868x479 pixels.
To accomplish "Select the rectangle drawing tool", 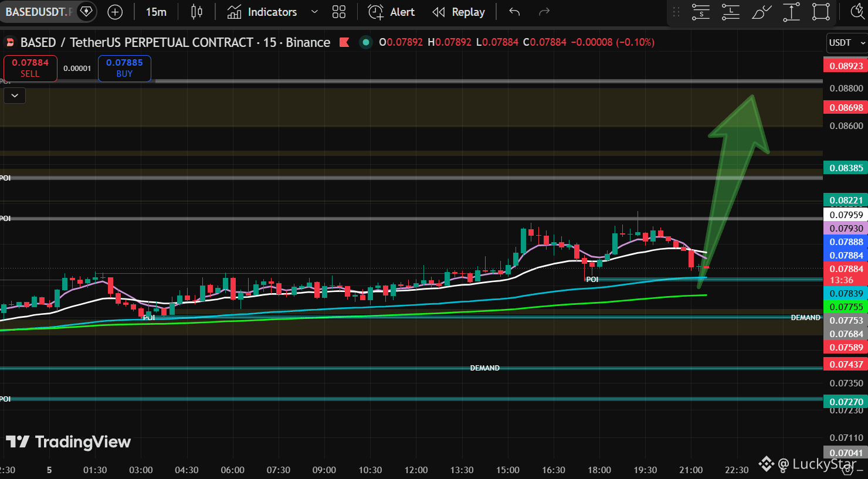I will [821, 12].
